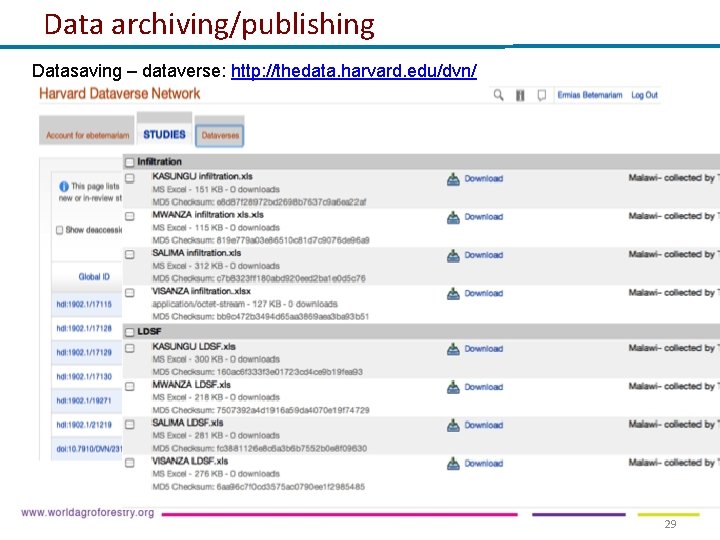Click Download link for KASUNGU LDSF.xls
Viewport: 720px width, 540px height.
484,349
